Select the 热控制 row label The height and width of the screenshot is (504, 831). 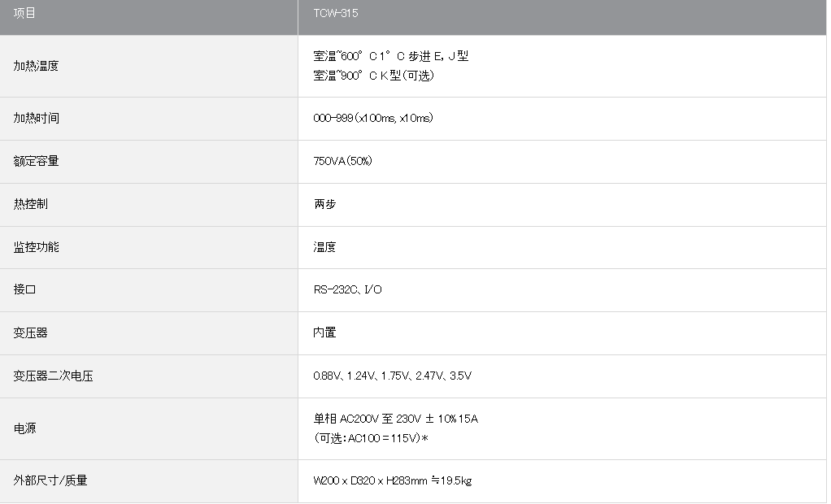[31, 204]
